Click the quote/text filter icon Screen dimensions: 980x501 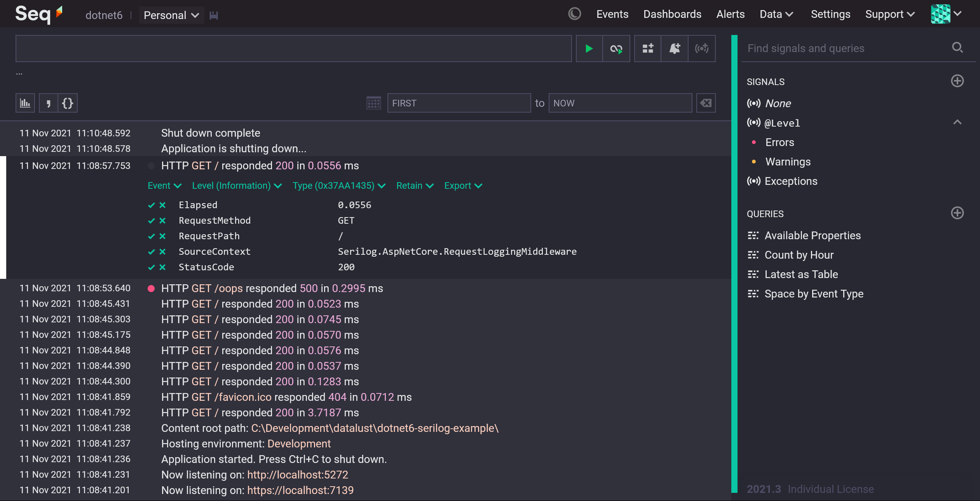pos(48,102)
